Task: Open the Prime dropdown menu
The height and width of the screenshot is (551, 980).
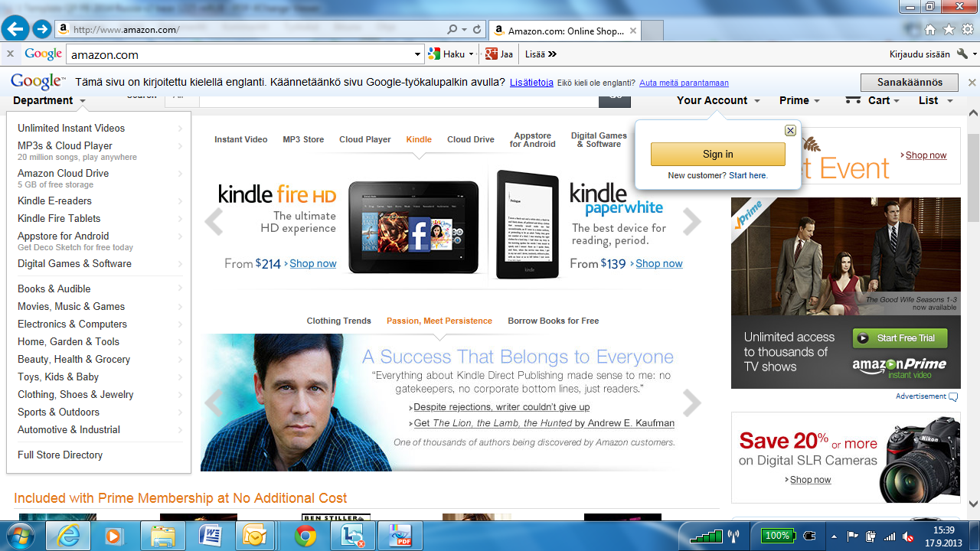Action: [800, 100]
